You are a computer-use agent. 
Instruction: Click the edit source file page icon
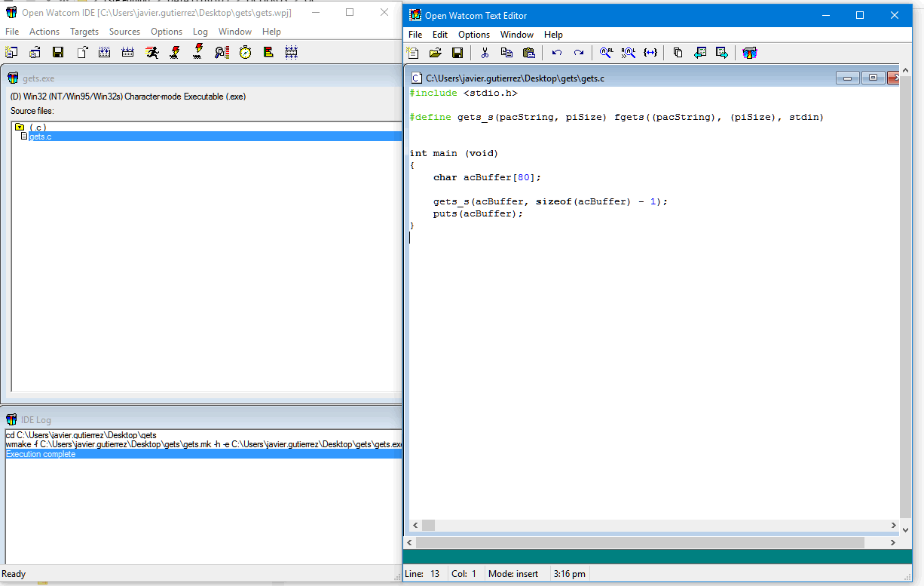pos(81,52)
